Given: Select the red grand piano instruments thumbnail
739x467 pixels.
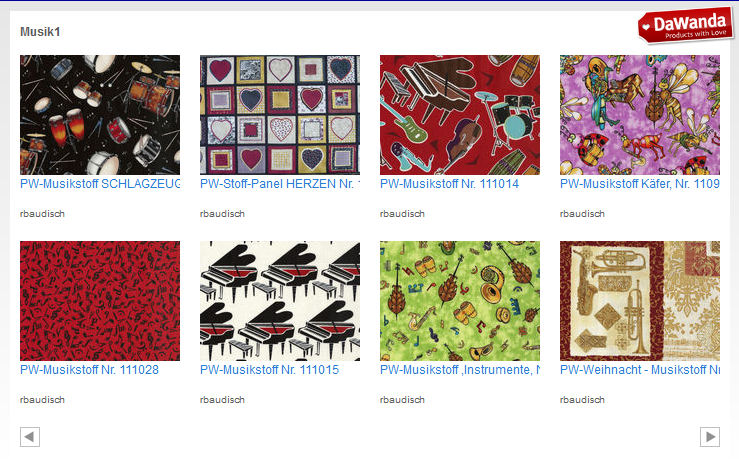Looking at the screenshot, I should coord(460,115).
